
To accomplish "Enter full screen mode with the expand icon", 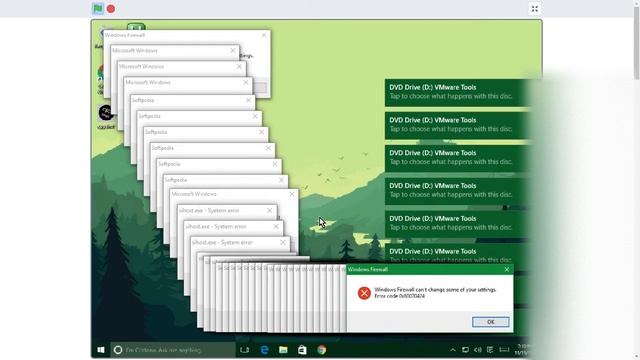I will coord(535,9).
